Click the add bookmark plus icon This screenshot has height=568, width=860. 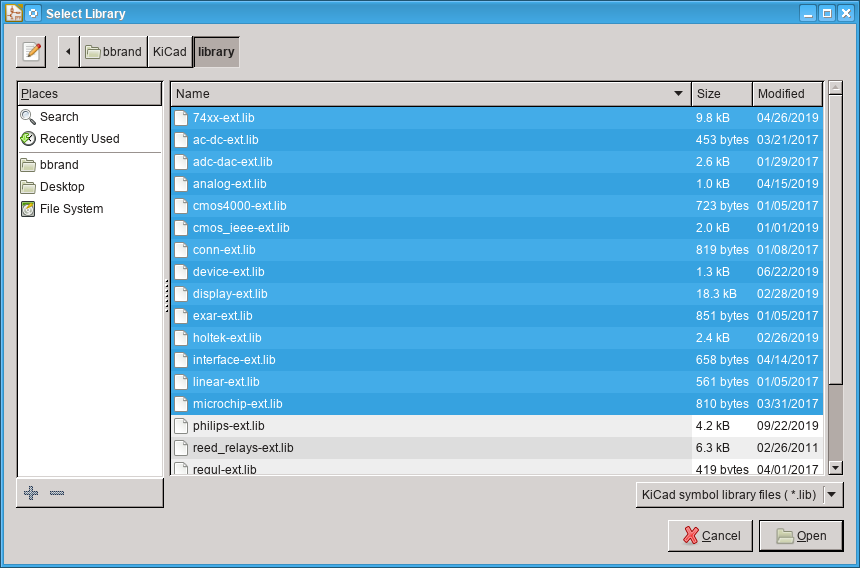(31, 493)
